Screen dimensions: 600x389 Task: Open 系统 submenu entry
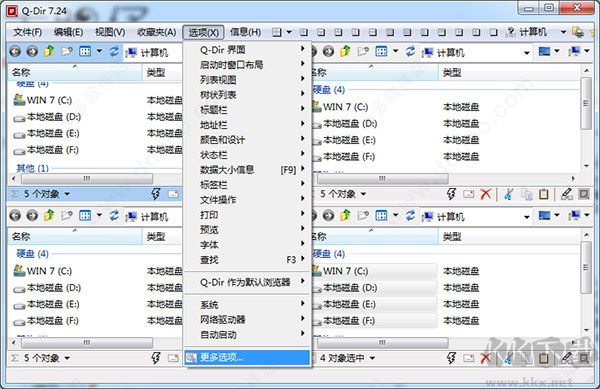click(248, 304)
